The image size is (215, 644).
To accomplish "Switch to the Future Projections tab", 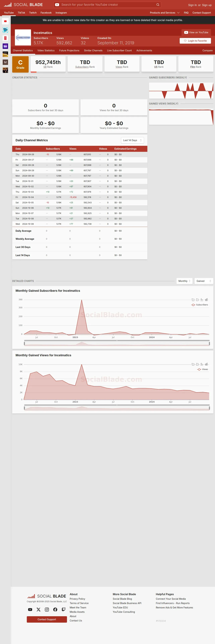I will tap(69, 50).
